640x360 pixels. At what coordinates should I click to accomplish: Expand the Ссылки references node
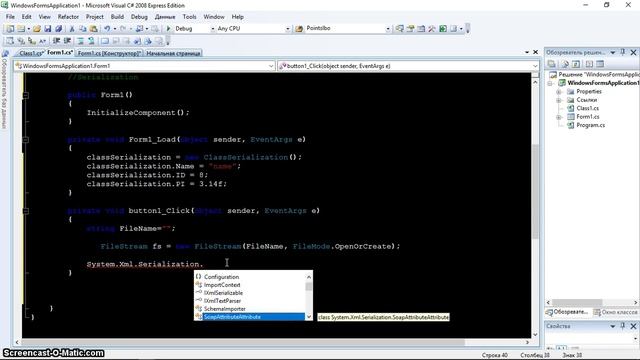point(559,100)
